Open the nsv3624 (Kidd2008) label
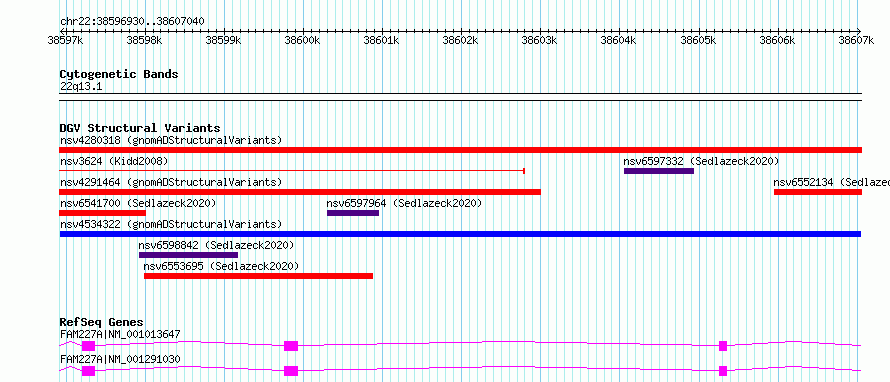This screenshot has width=890, height=382. [114, 162]
